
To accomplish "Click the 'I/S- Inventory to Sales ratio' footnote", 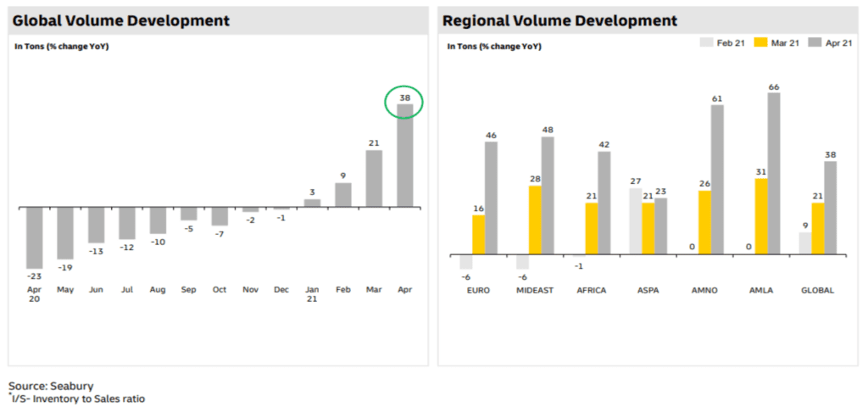I will point(77,399).
